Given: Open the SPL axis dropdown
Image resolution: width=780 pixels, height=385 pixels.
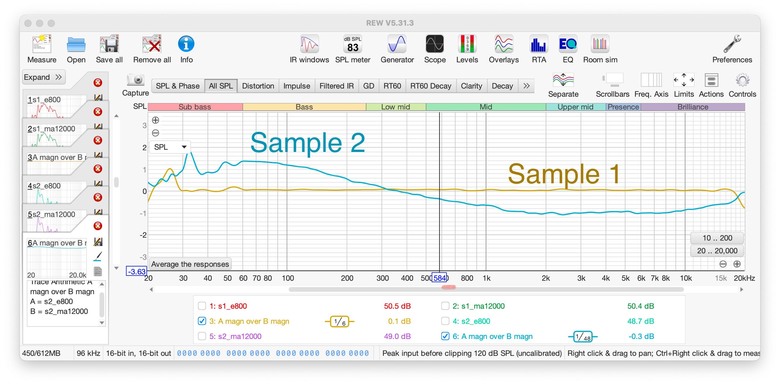Looking at the screenshot, I should (170, 147).
